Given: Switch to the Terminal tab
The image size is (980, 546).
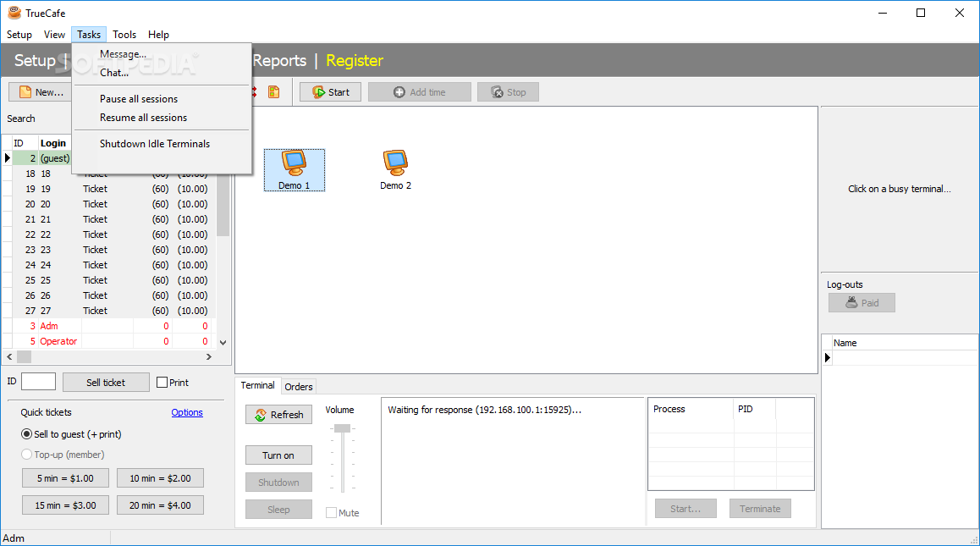Looking at the screenshot, I should (257, 385).
